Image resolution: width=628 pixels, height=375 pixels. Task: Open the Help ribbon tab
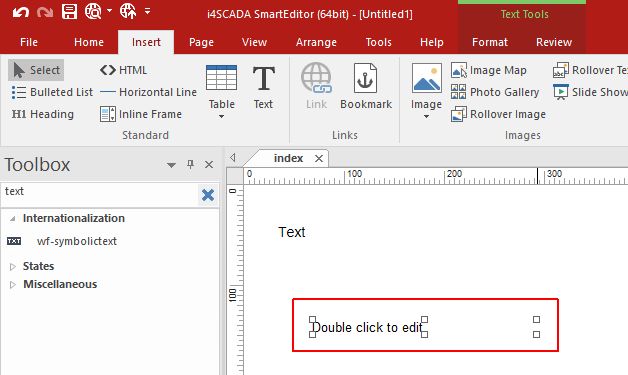[432, 42]
